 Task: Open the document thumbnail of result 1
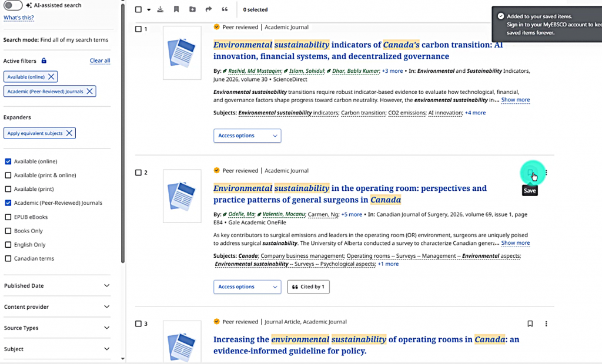(x=182, y=53)
